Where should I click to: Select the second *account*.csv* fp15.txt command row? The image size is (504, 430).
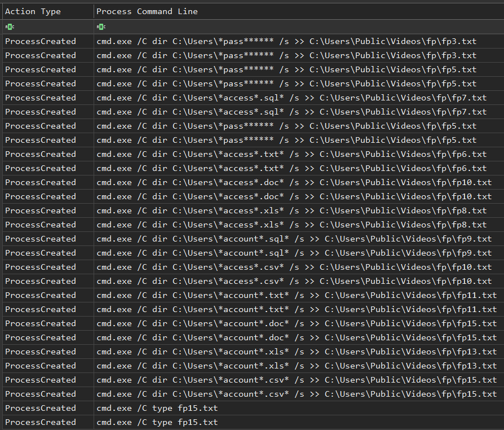(x=296, y=394)
